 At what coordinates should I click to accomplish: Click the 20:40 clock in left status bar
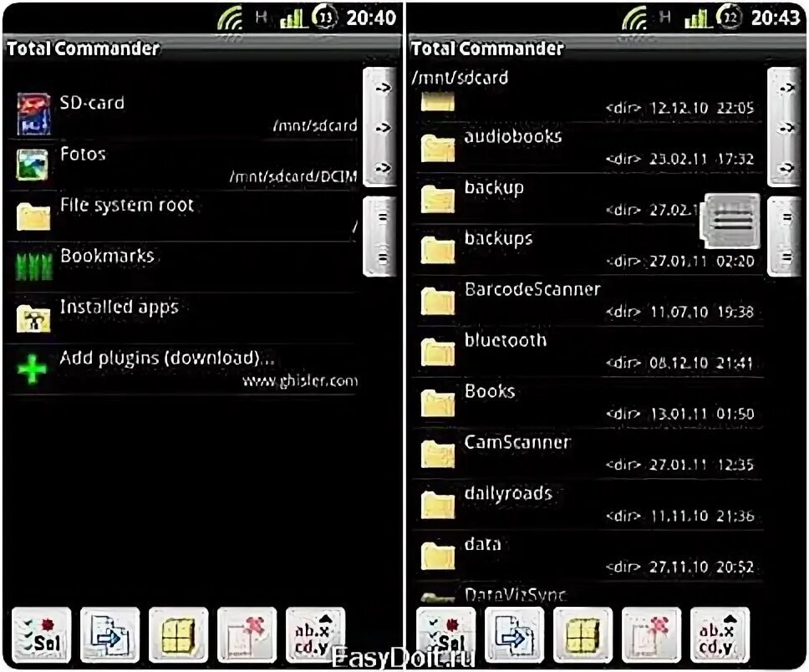tap(371, 18)
